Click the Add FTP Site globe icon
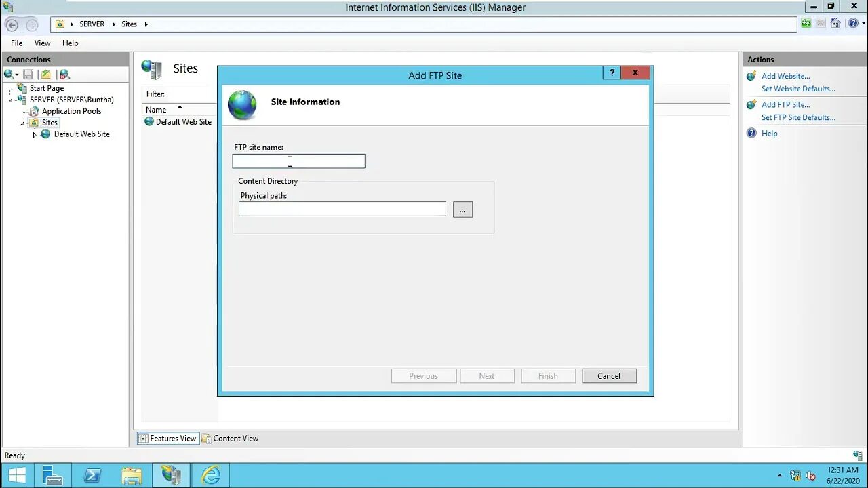Viewport: 868px width, 488px height. (751, 104)
